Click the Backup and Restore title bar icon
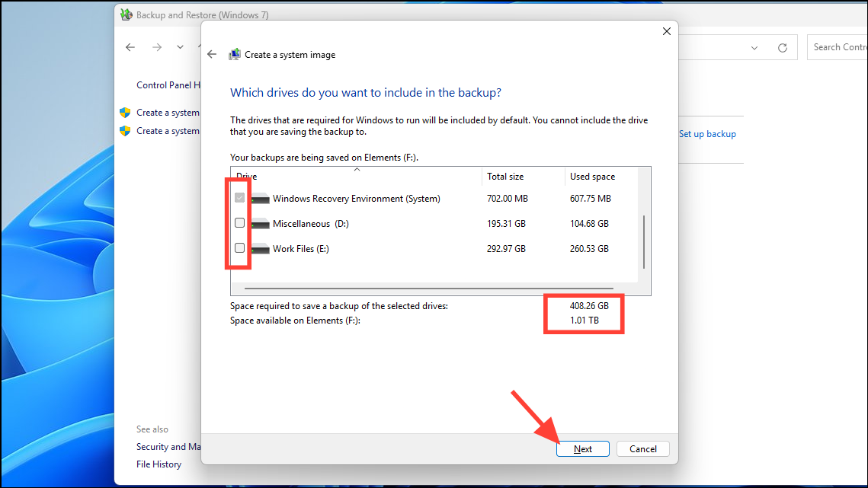 pyautogui.click(x=127, y=14)
